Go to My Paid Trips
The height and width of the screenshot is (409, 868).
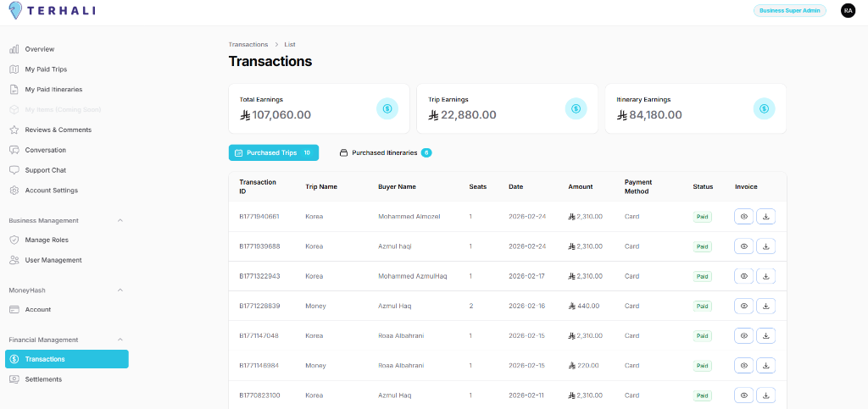click(46, 69)
